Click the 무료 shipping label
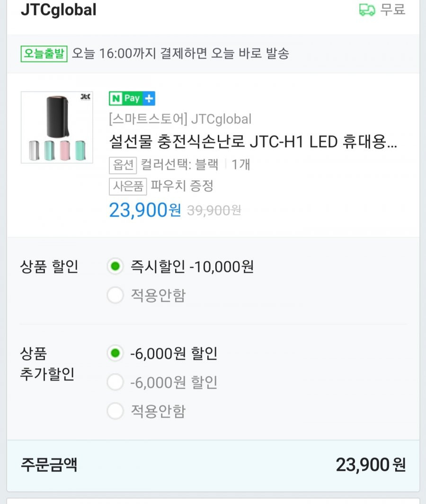Image resolution: width=426 pixels, height=504 pixels. tap(392, 9)
